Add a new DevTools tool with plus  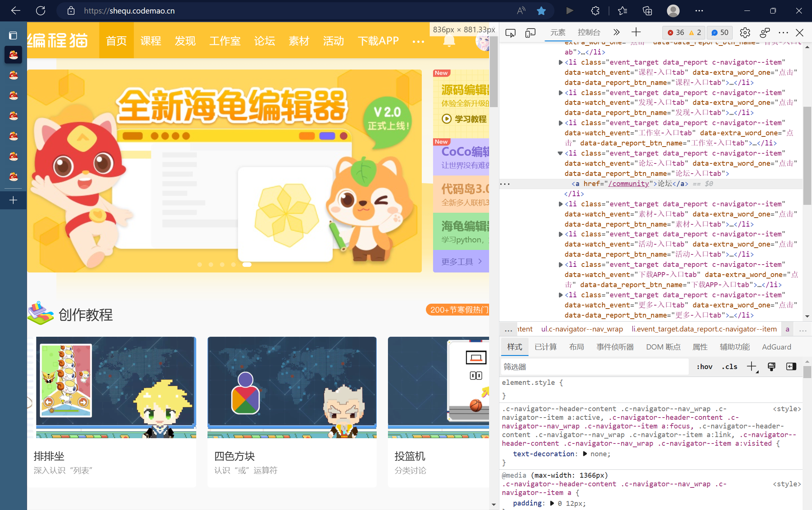636,32
